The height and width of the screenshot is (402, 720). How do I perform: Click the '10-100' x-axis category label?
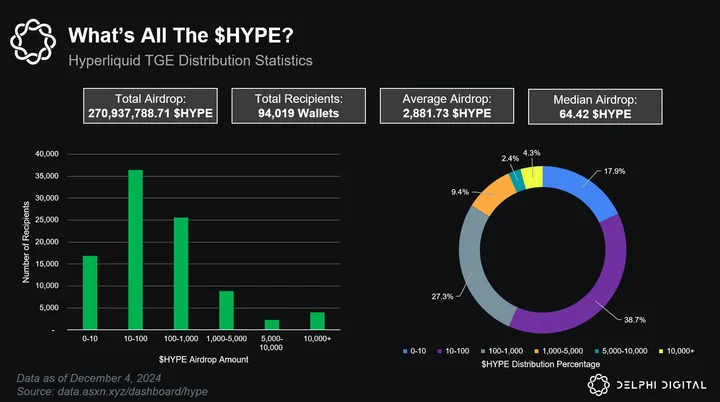pyautogui.click(x=135, y=339)
